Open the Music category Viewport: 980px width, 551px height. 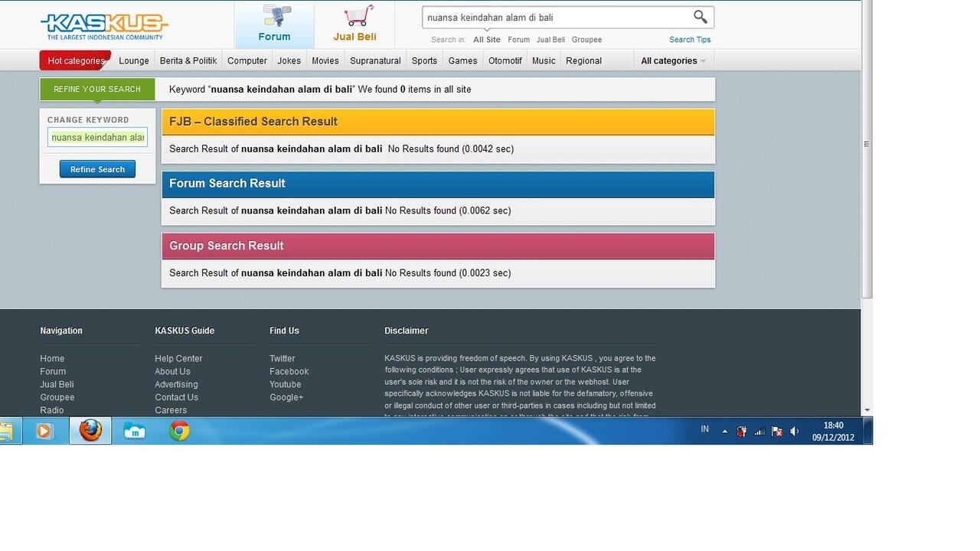(x=544, y=60)
